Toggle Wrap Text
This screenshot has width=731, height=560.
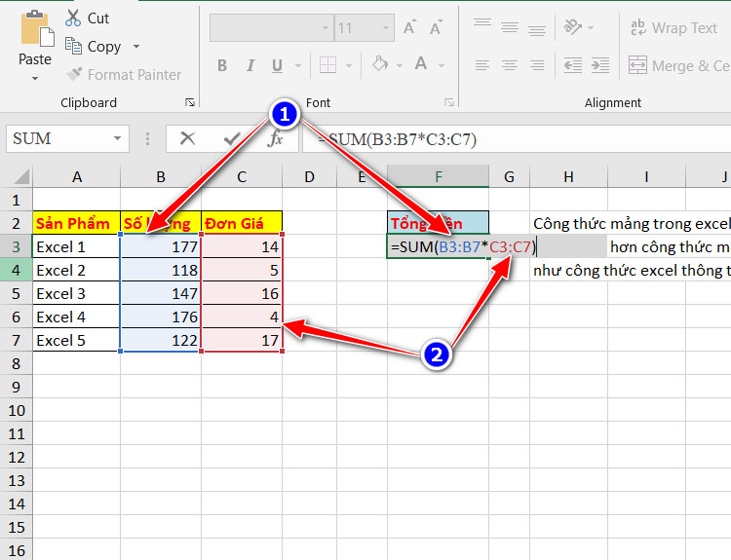(x=673, y=28)
